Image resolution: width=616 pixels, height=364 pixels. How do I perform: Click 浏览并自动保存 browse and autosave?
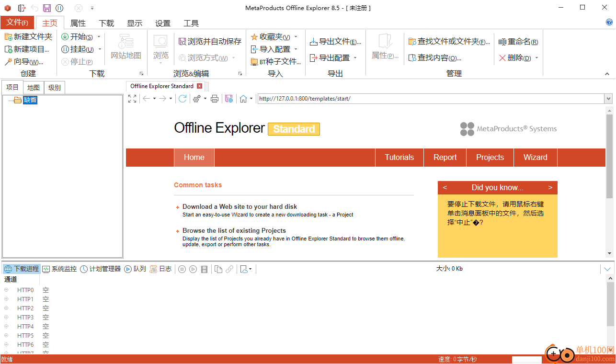(x=210, y=42)
